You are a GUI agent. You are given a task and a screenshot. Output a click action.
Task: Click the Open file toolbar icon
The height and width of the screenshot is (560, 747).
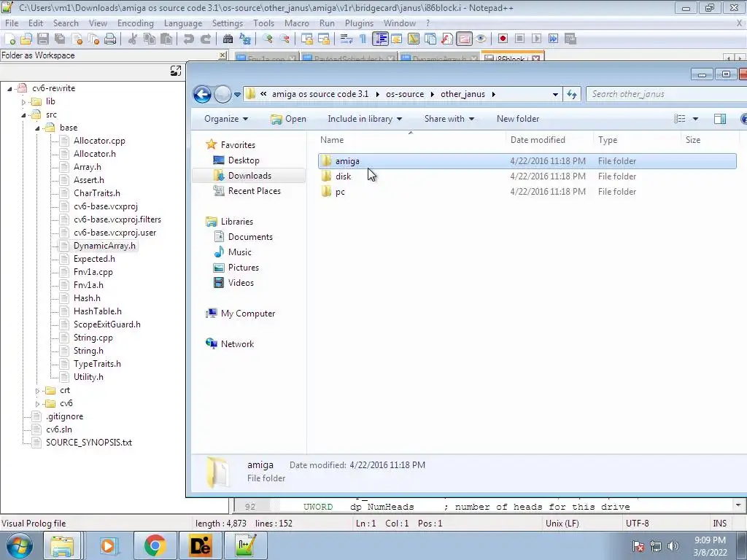(27, 39)
